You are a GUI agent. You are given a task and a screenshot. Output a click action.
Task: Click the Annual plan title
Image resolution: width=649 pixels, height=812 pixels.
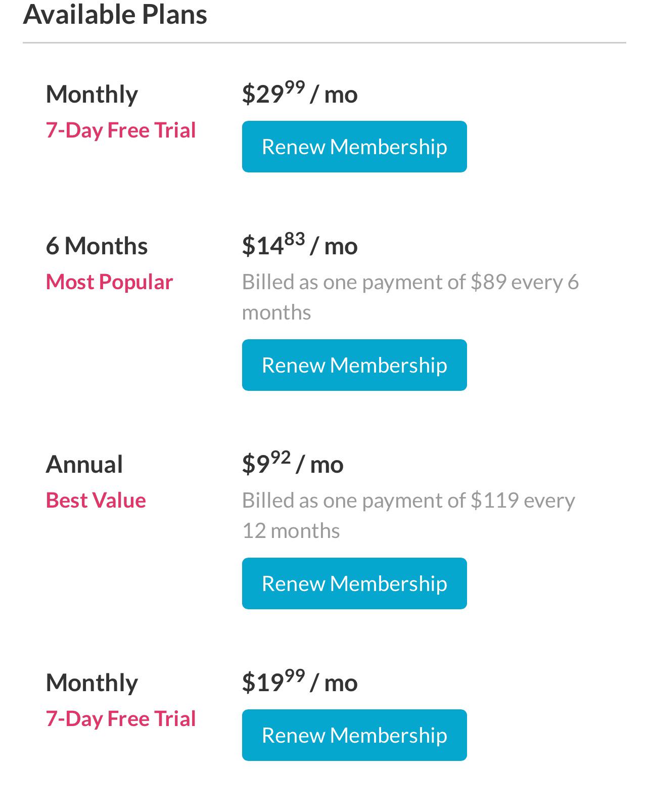pos(84,465)
